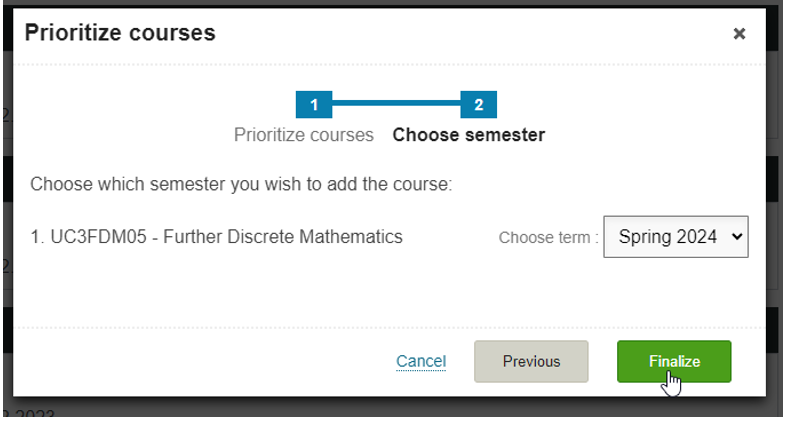Click the blue connector line between the steps
Screen dimensions: 790x421
point(396,103)
